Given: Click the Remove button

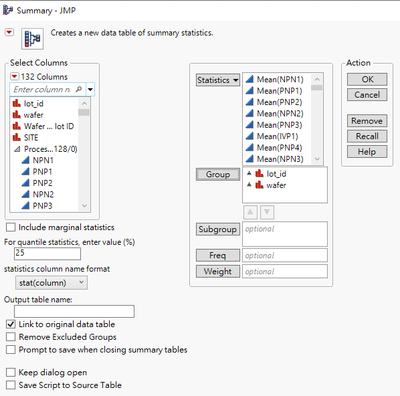Looking at the screenshot, I should 367,121.
